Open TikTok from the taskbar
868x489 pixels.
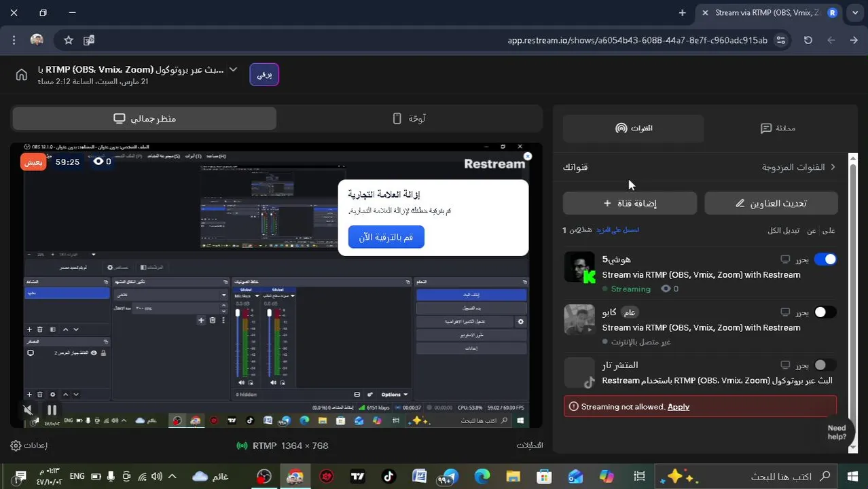point(388,477)
